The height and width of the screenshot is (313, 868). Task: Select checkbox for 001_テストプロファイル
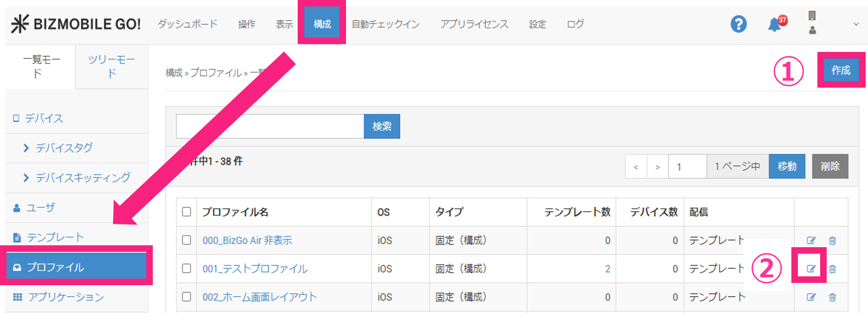pyautogui.click(x=187, y=268)
